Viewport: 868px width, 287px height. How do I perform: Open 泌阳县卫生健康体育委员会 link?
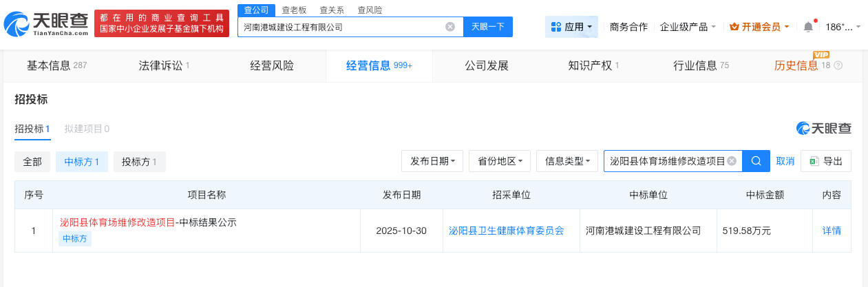[x=506, y=231]
